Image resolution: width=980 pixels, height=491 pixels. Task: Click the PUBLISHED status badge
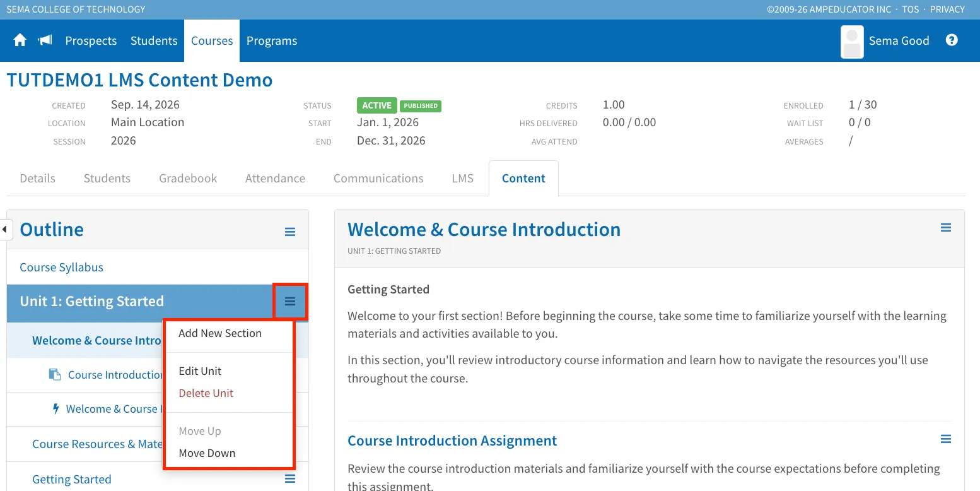(x=421, y=106)
